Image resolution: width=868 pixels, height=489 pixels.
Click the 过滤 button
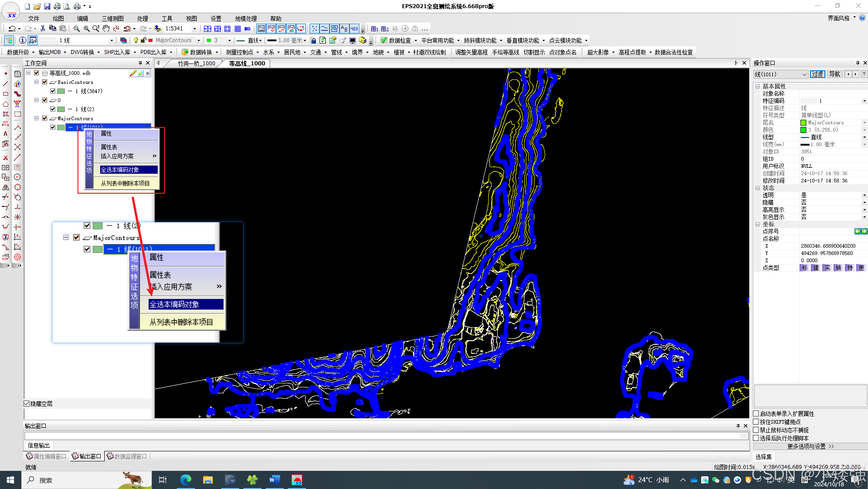coord(817,74)
